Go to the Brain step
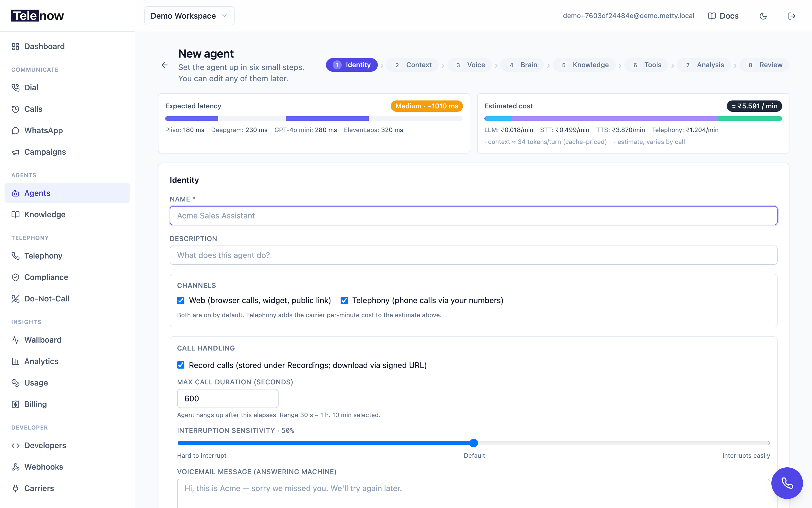The width and height of the screenshot is (812, 508). [x=522, y=65]
